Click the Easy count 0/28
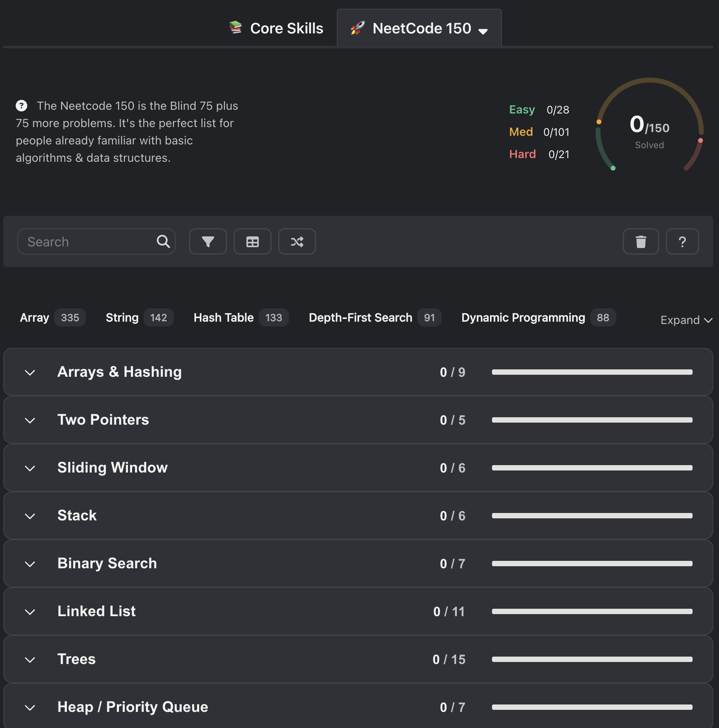The height and width of the screenshot is (728, 719). [558, 110]
